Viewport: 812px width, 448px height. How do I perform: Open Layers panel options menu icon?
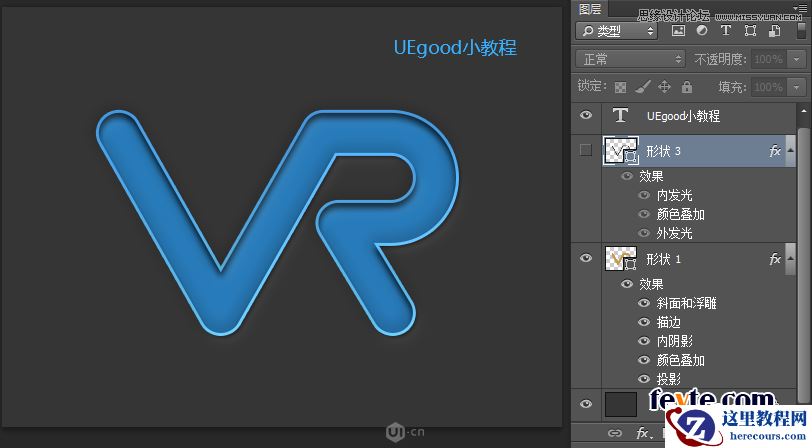coord(800,7)
